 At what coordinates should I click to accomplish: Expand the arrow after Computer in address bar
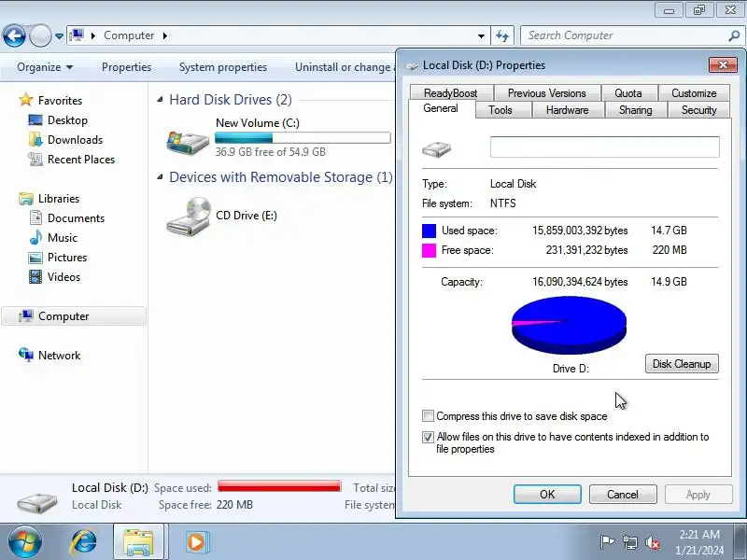pyautogui.click(x=165, y=35)
